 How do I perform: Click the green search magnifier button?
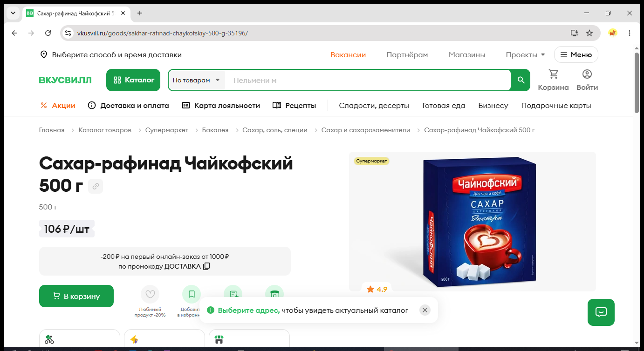click(521, 80)
